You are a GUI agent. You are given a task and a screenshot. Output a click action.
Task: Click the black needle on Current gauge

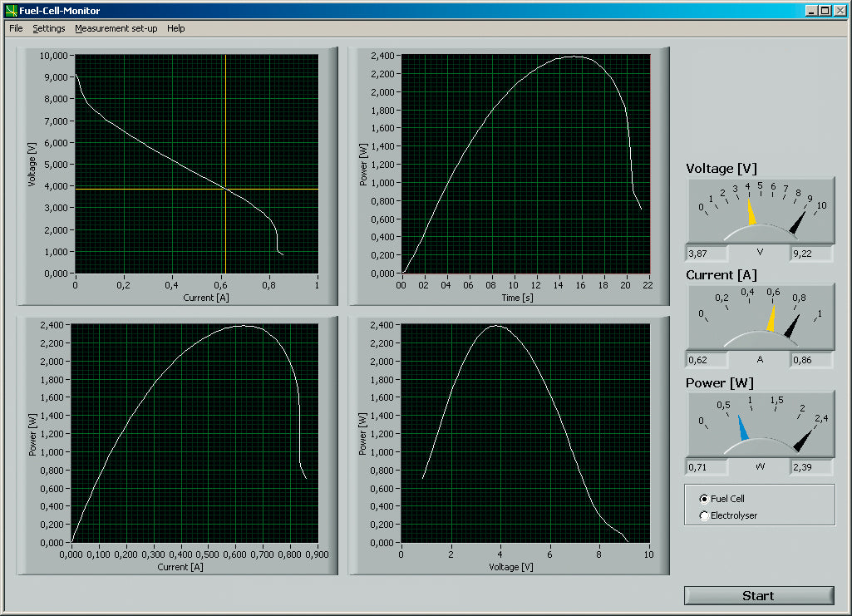click(792, 326)
